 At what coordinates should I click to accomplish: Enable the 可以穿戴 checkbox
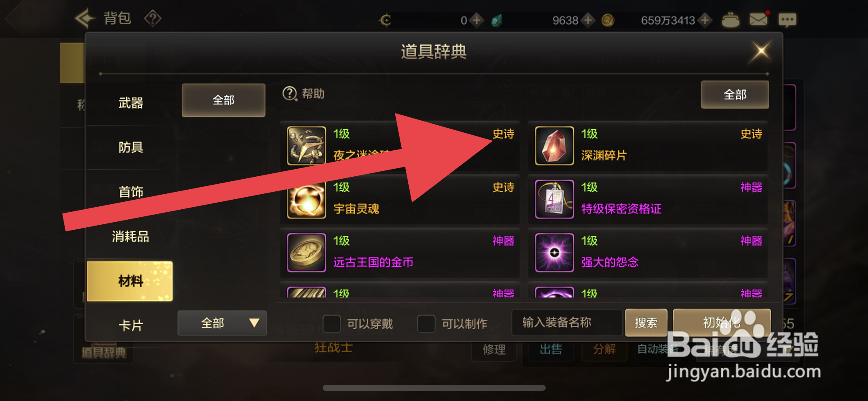332,323
